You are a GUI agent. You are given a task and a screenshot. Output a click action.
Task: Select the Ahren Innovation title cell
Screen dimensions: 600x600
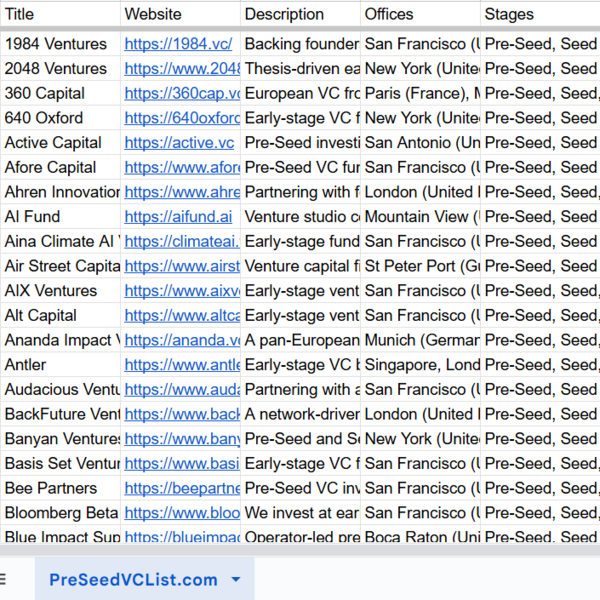(60, 192)
